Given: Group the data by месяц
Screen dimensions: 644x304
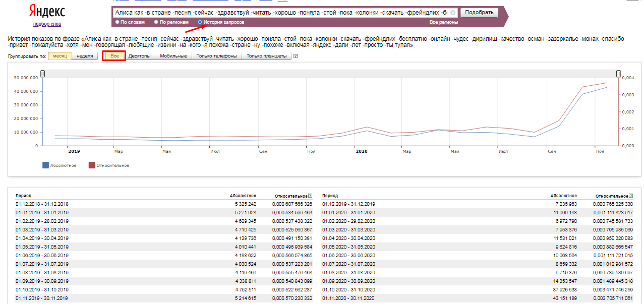Looking at the screenshot, I should click(60, 56).
